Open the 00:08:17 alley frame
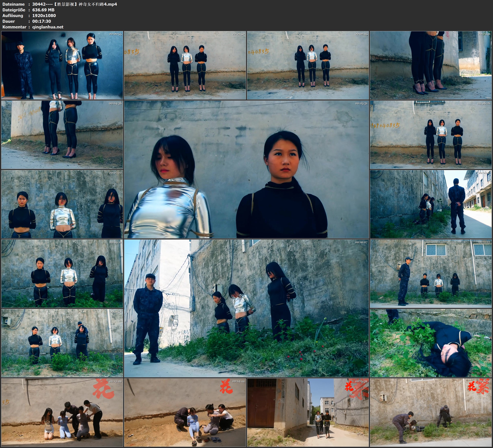Image resolution: width=493 pixels, height=448 pixels. coord(431,204)
